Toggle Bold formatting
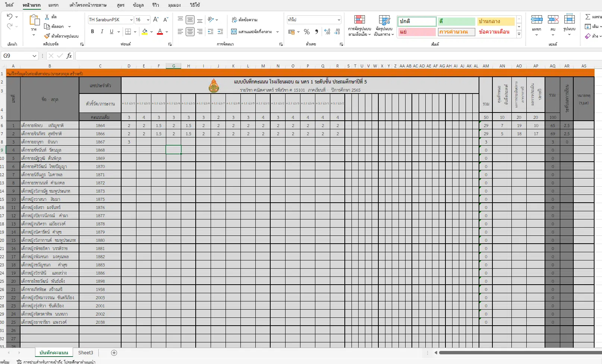602x364 pixels. (x=92, y=32)
